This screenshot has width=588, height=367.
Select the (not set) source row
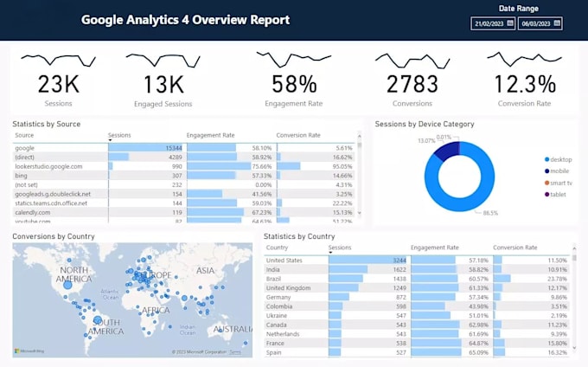tap(183, 184)
